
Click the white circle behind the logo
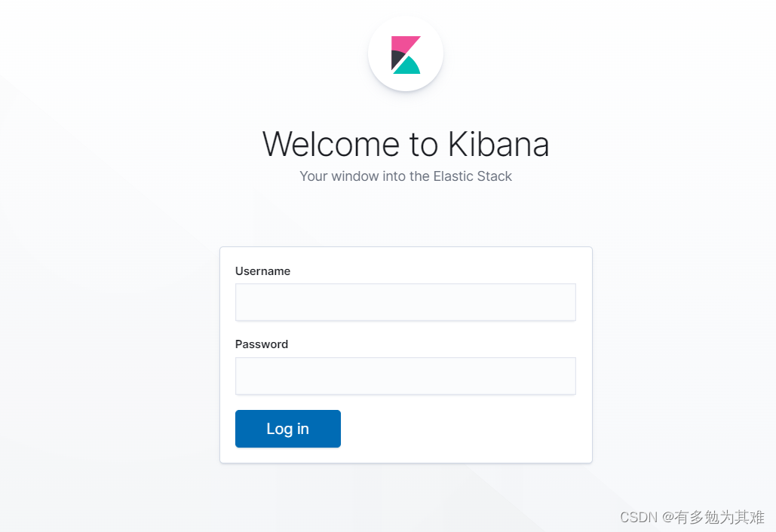[406, 54]
